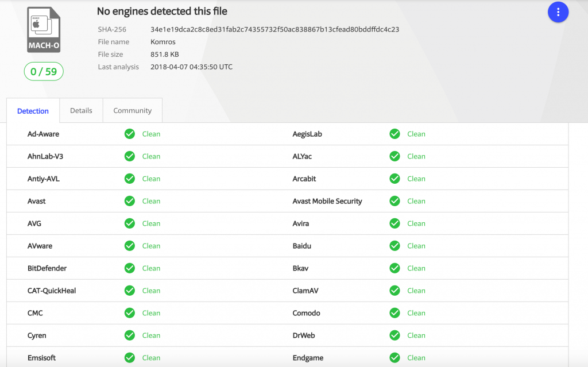Click the green check icon for CMC

point(130,313)
